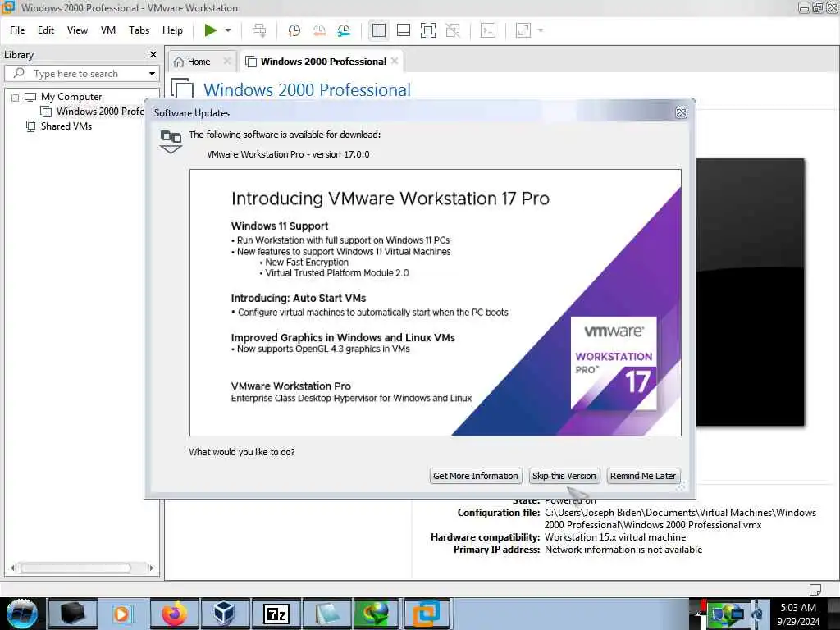840x630 pixels.
Task: Click the software download icon in dialog
Action: tap(171, 141)
